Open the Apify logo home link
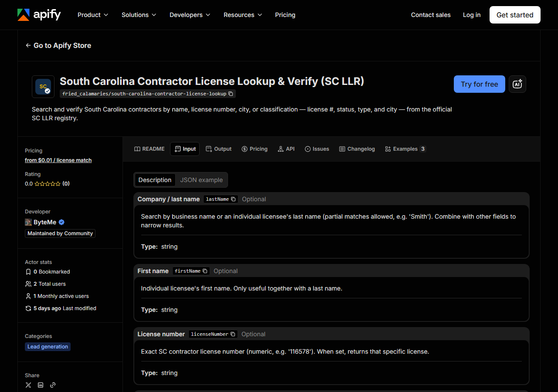 click(39, 15)
